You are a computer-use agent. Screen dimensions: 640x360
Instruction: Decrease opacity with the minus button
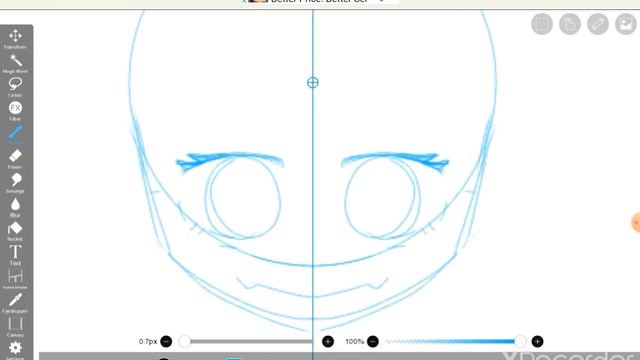coord(373,341)
